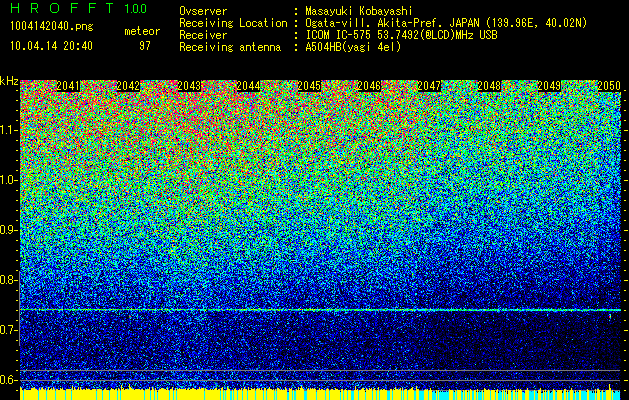Click the meteor count 97
This screenshot has height=400, width=629.
[145, 46]
